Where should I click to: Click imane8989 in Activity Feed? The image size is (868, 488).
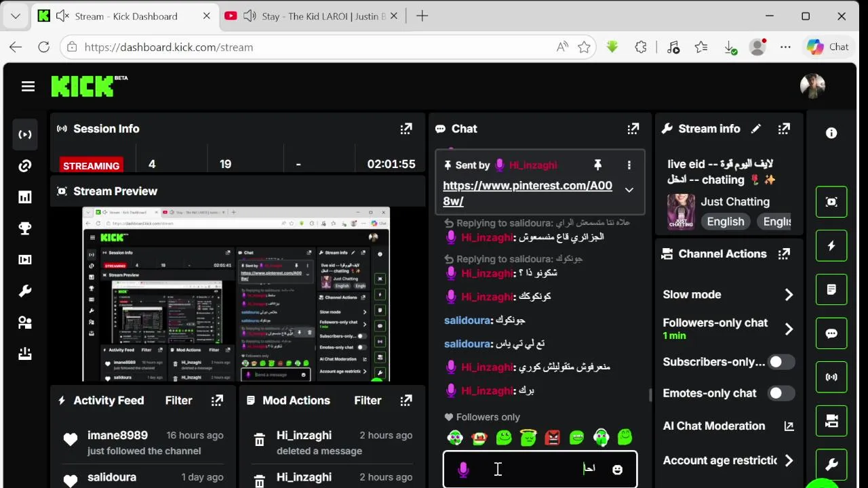117,435
